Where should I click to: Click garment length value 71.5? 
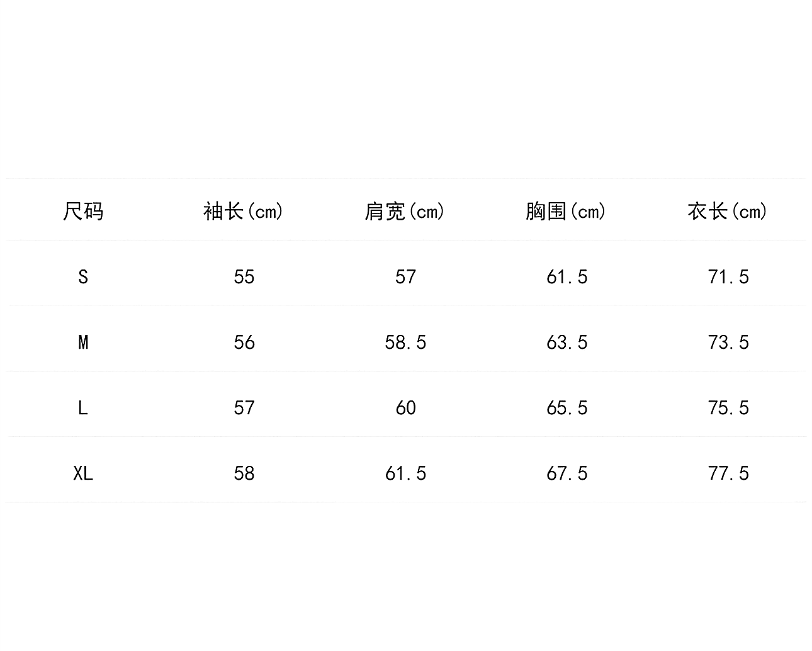point(728,277)
